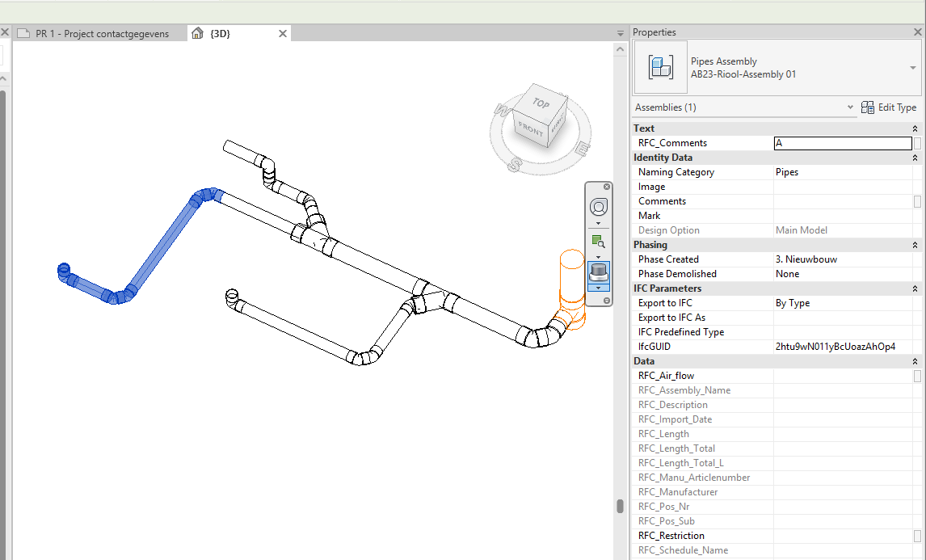Switch to PR 1 - Project contactgegevens tab
Image resolution: width=926 pixels, height=560 pixels.
pyautogui.click(x=102, y=34)
